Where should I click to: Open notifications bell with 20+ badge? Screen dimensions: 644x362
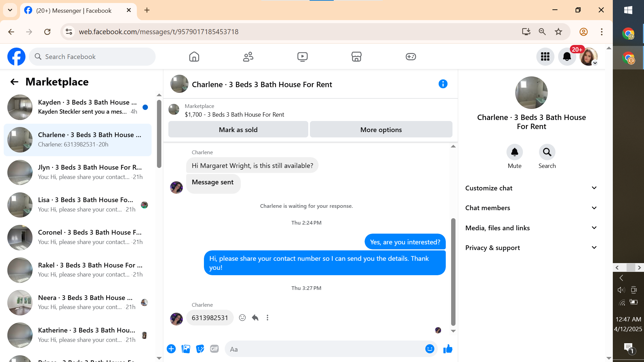[567, 57]
